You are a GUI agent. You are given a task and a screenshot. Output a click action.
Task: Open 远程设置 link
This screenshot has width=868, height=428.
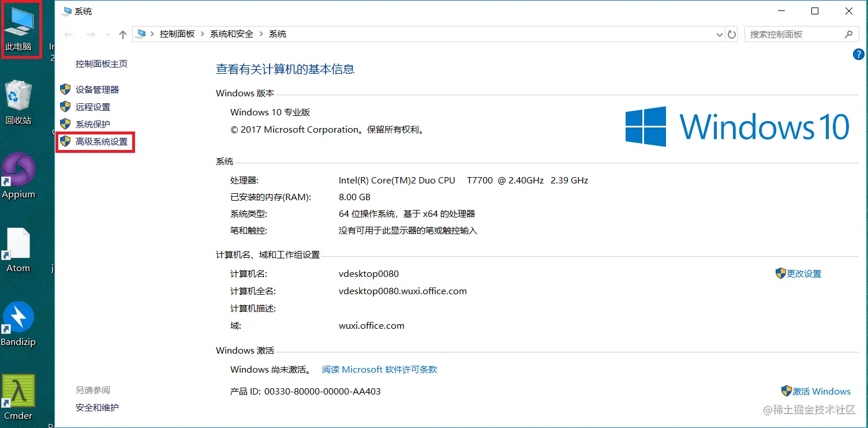93,107
